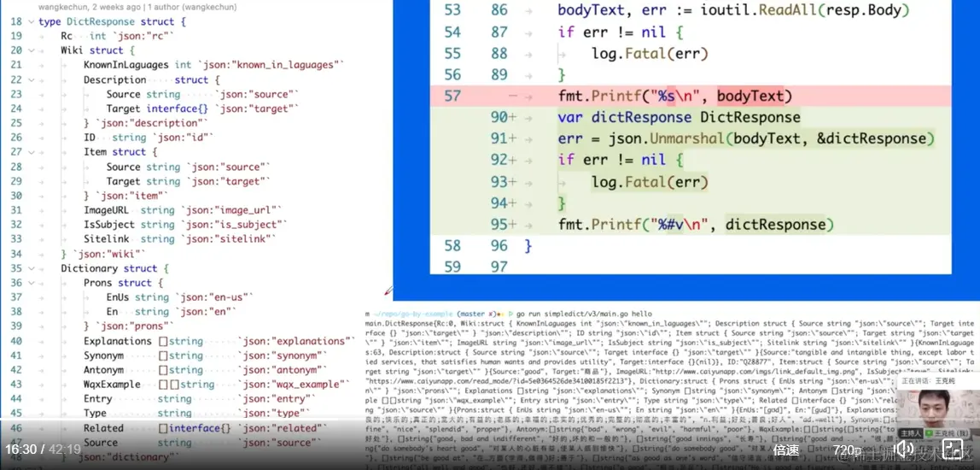Collapse the Item struct fold at line 27
The image size is (980, 470).
click(31, 152)
